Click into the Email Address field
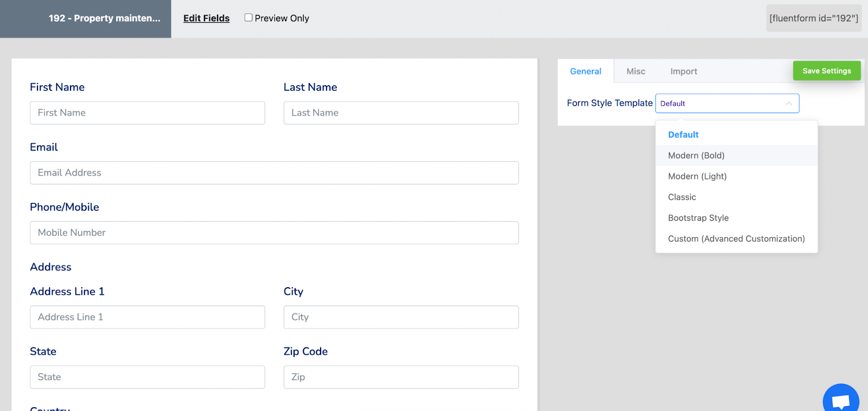Image resolution: width=868 pixels, height=411 pixels. [x=274, y=173]
